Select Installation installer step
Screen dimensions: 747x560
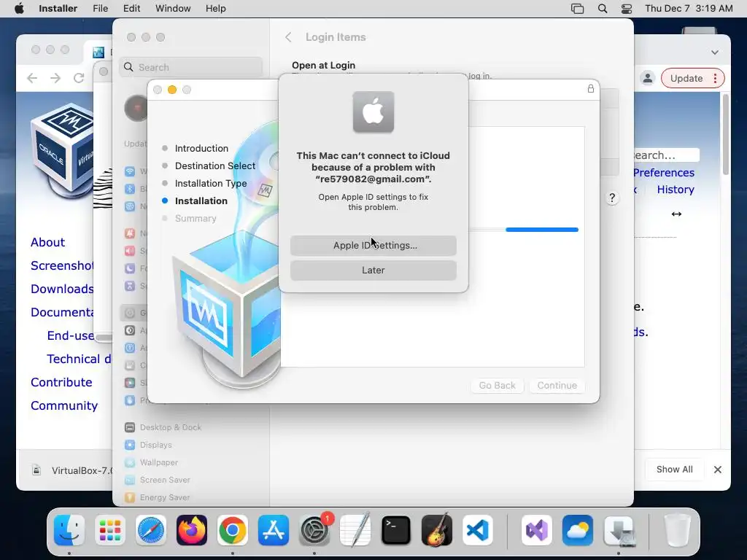(x=201, y=201)
